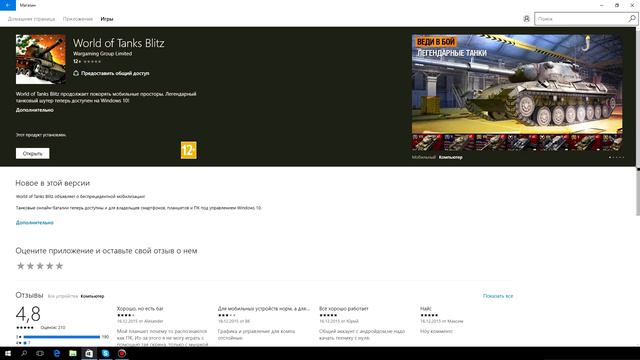Image resolution: width=640 pixels, height=360 pixels.
Task: Open the user account icon
Action: tap(527, 19)
